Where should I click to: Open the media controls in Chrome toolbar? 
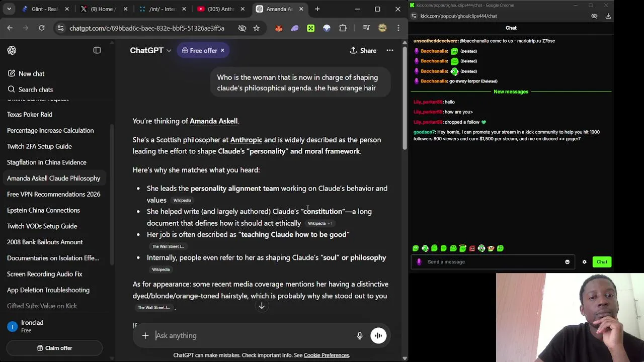tap(366, 28)
